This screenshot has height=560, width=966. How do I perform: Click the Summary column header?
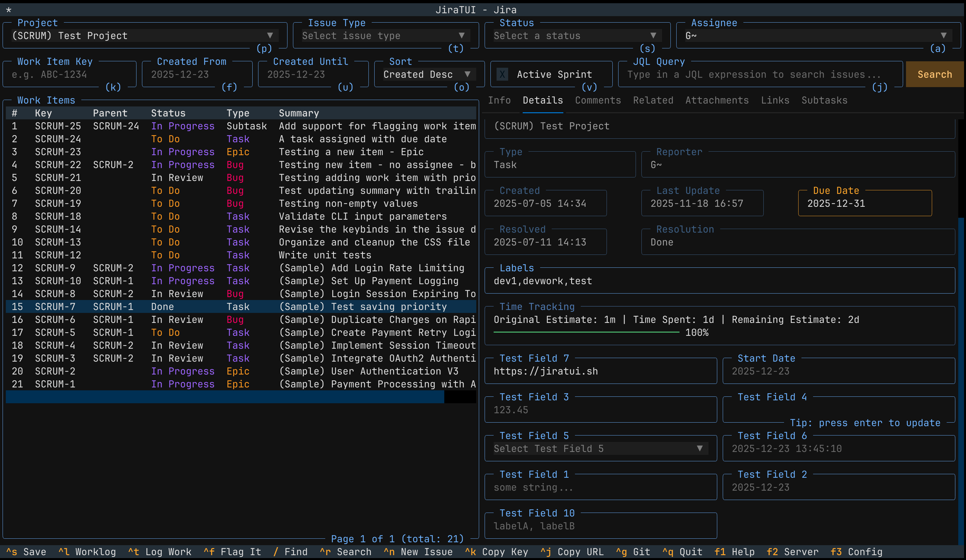[299, 113]
